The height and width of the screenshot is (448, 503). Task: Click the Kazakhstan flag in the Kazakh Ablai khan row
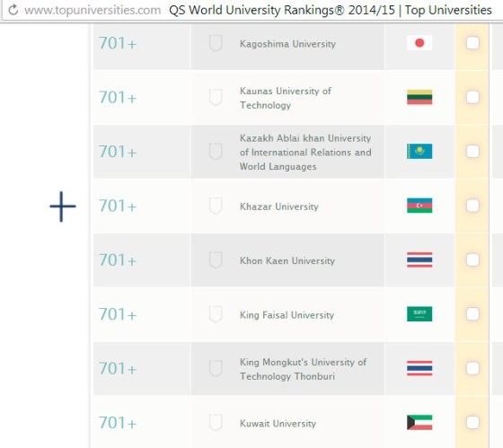[419, 151]
